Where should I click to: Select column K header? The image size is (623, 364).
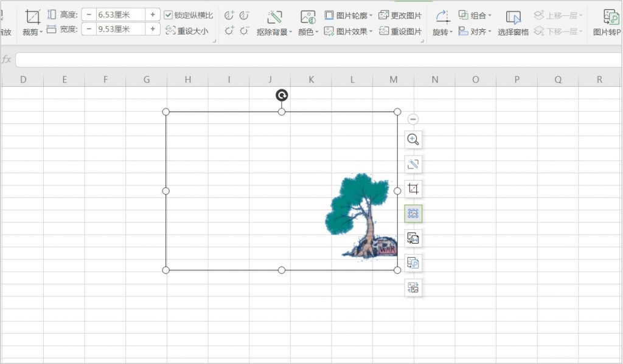pyautogui.click(x=311, y=80)
